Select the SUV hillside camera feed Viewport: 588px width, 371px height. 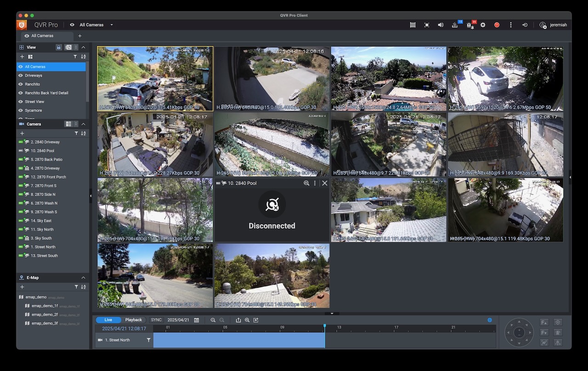[155, 79]
